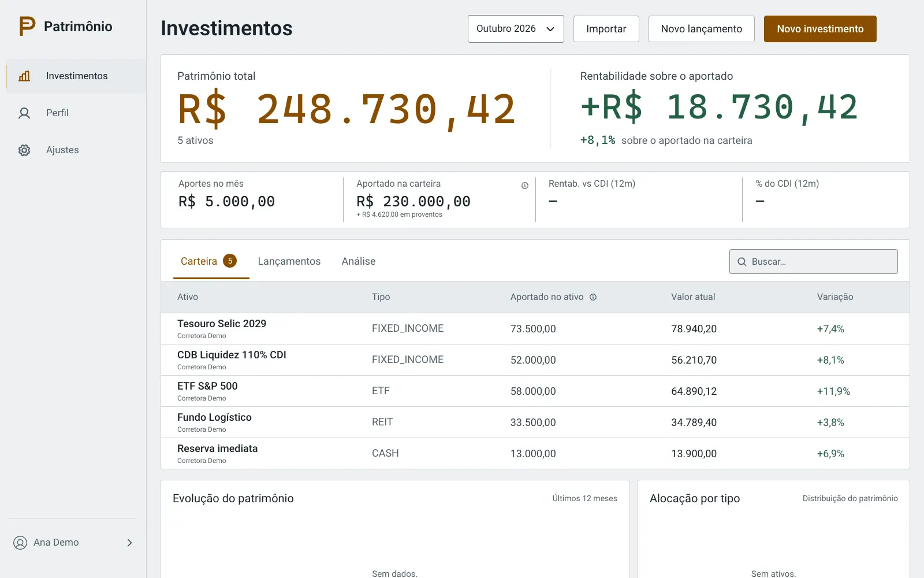
Task: Click the REIT type cell
Action: point(382,423)
